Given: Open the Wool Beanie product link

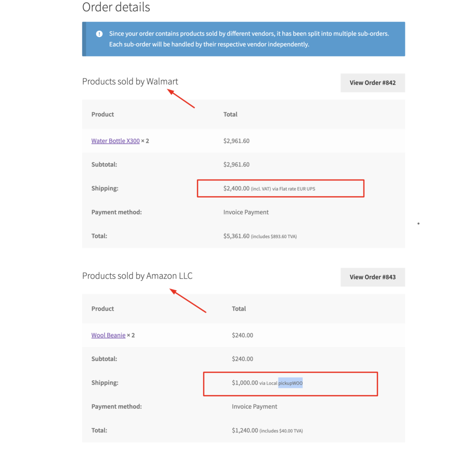Looking at the screenshot, I should [108, 335].
